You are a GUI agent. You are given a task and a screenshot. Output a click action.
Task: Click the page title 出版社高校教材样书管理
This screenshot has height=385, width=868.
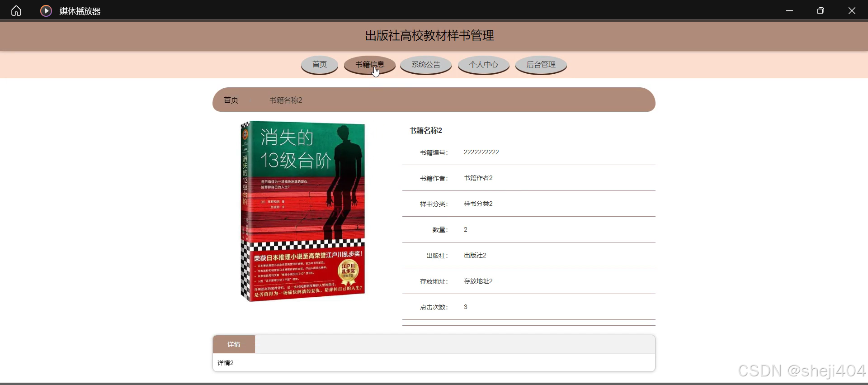429,36
